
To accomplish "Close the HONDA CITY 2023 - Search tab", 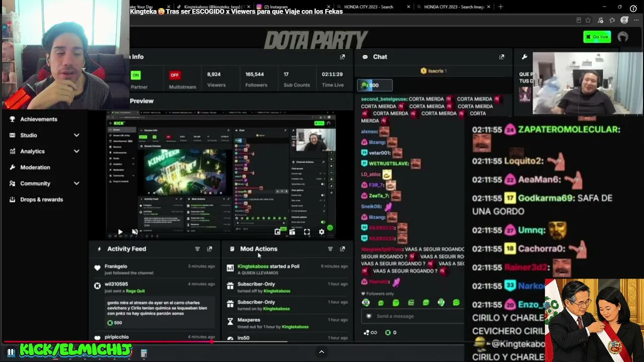I will [x=409, y=7].
